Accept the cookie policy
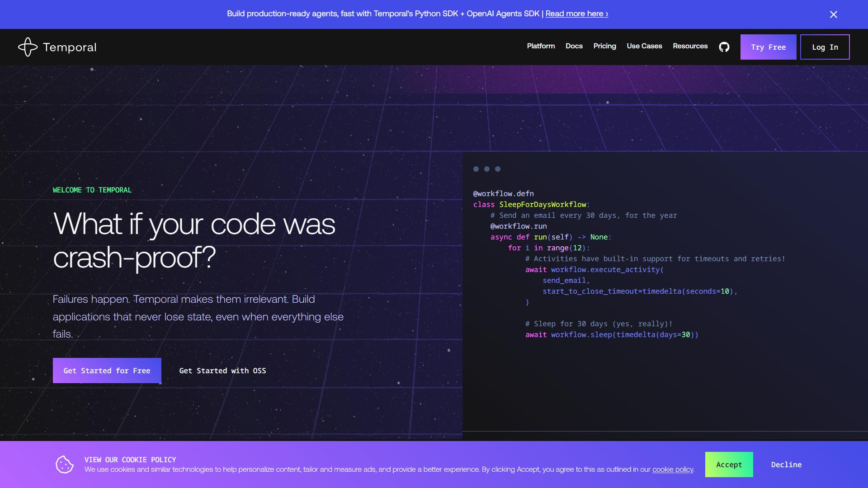This screenshot has height=488, width=868. pyautogui.click(x=729, y=465)
